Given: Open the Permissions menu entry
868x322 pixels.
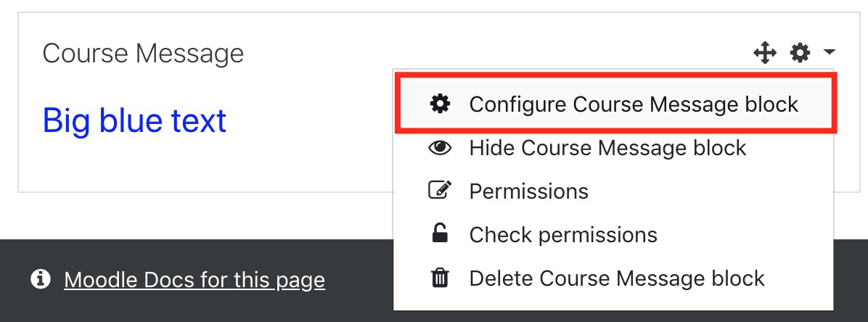Looking at the screenshot, I should click(x=528, y=191).
